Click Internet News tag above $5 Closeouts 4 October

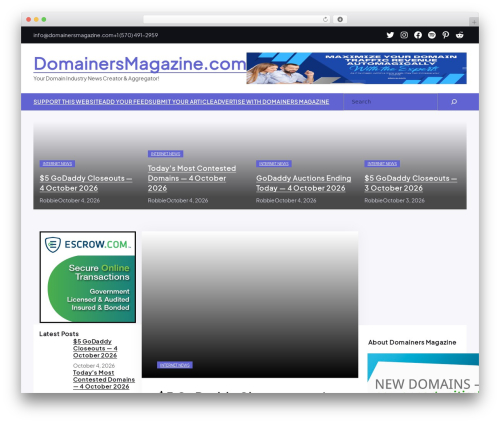pyautogui.click(x=57, y=164)
